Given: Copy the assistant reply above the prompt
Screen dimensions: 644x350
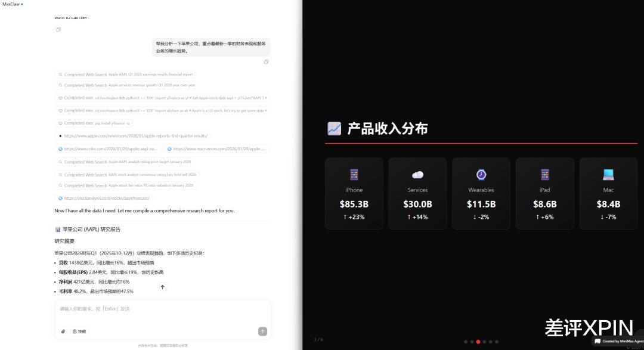Looking at the screenshot, I should (x=58, y=30).
